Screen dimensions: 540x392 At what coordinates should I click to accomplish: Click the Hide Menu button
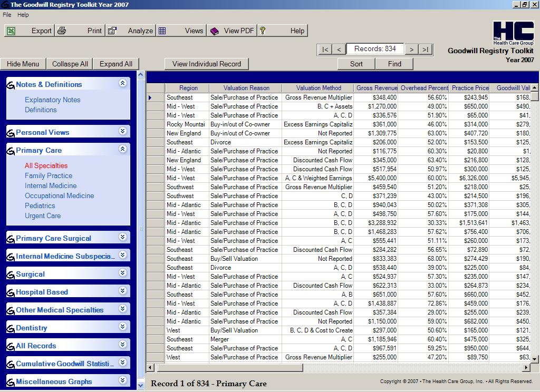[23, 64]
